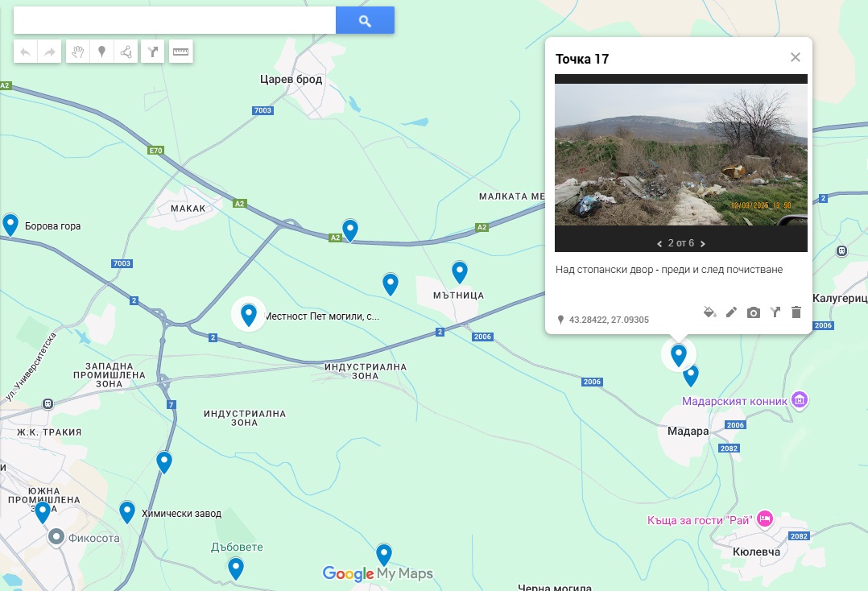The width and height of the screenshot is (868, 591).
Task: Close the Точка 17 info popup
Action: [796, 57]
